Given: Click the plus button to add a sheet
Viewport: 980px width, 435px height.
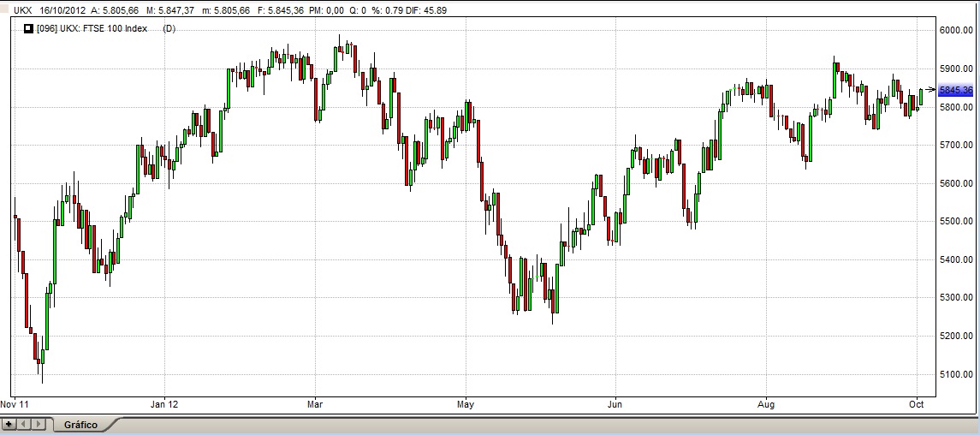Looking at the screenshot, I should [x=9, y=424].
